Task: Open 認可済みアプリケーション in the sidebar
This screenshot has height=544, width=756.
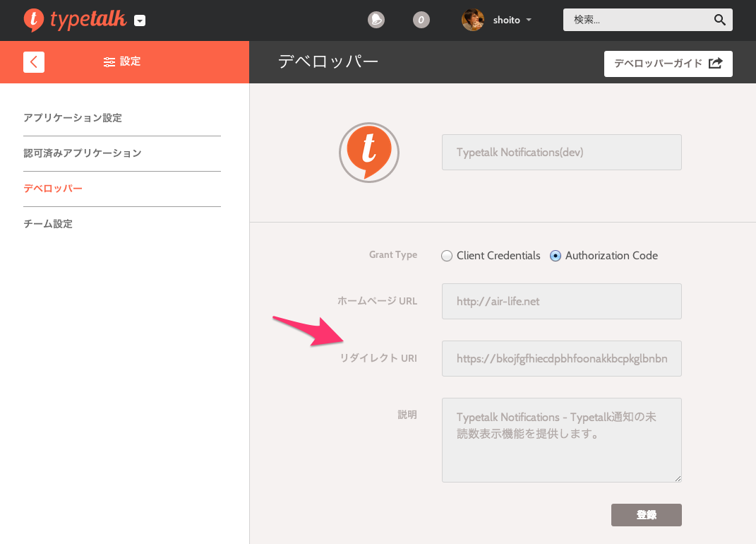Action: pos(83,153)
